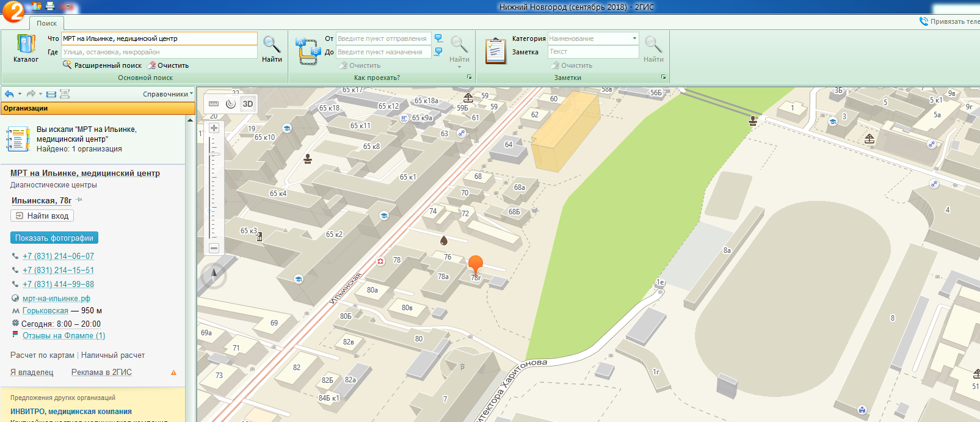This screenshot has height=422, width=980.
Task: Click the Где location input field
Action: tap(159, 52)
